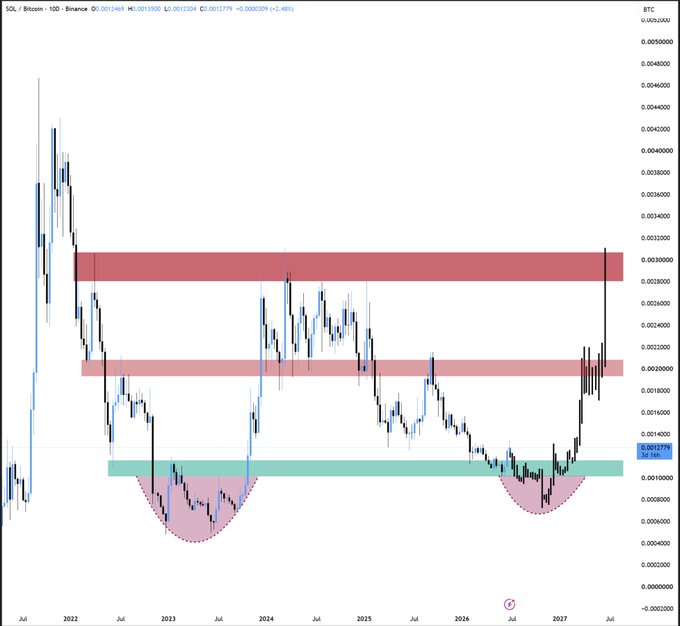
Task: Click the 2022 label on the time axis
Action: (x=70, y=619)
